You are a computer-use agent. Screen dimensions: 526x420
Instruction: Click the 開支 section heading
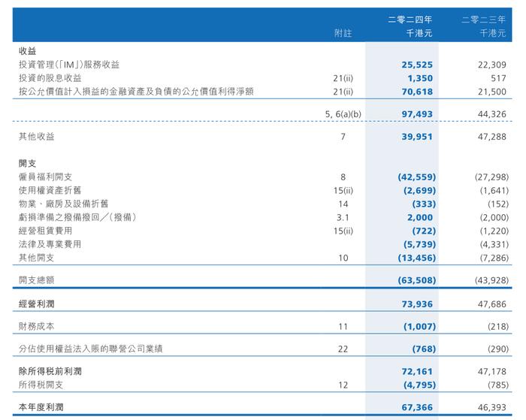[x=28, y=163]
